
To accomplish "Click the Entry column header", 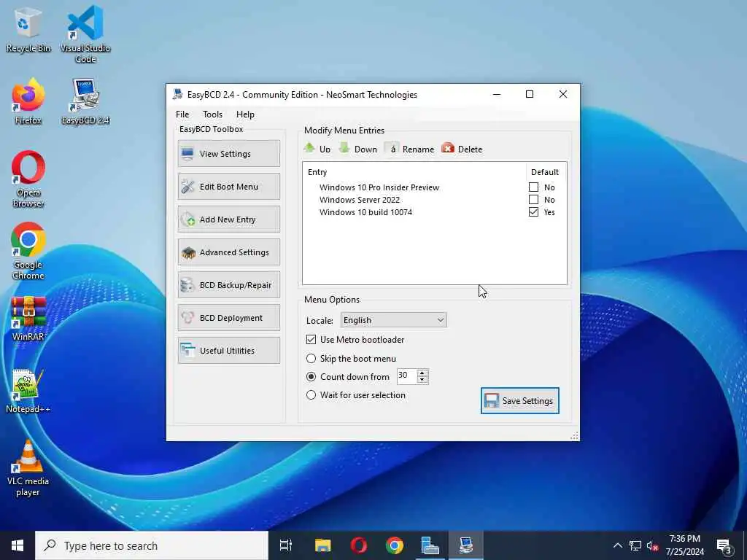I will [x=318, y=172].
